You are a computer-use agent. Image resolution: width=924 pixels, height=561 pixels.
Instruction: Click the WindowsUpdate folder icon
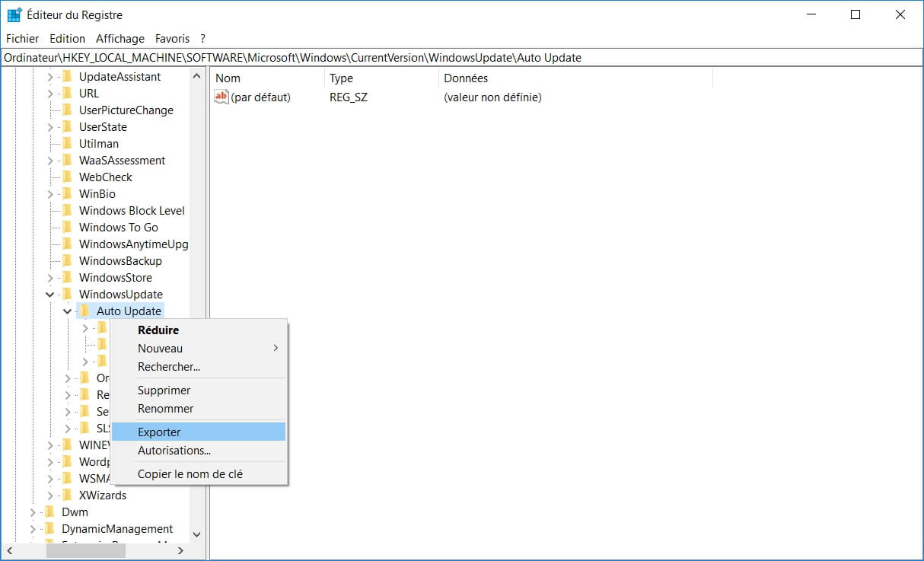66,294
